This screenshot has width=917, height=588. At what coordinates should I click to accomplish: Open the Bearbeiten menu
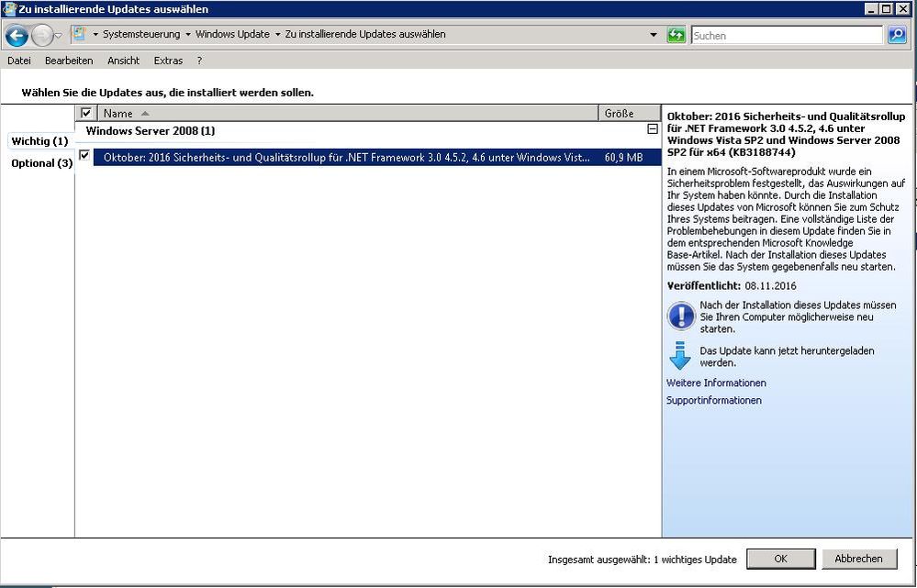point(69,61)
